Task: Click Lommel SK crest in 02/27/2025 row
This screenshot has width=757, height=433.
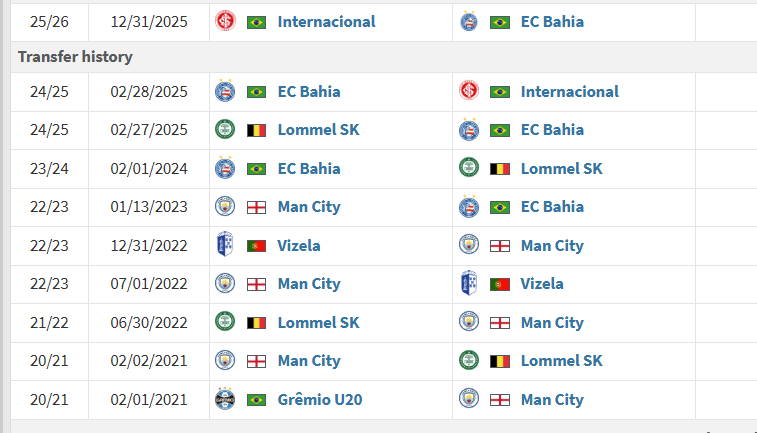Action: [225, 130]
